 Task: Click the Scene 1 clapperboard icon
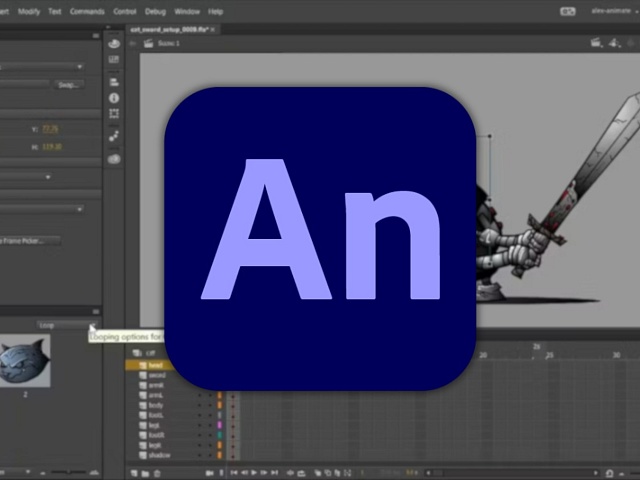(x=150, y=44)
